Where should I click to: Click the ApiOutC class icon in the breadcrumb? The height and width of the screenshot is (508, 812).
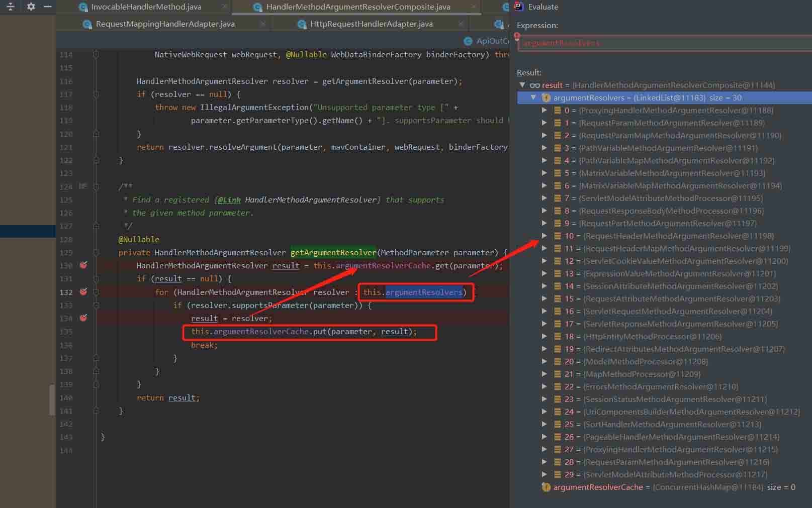pyautogui.click(x=468, y=41)
